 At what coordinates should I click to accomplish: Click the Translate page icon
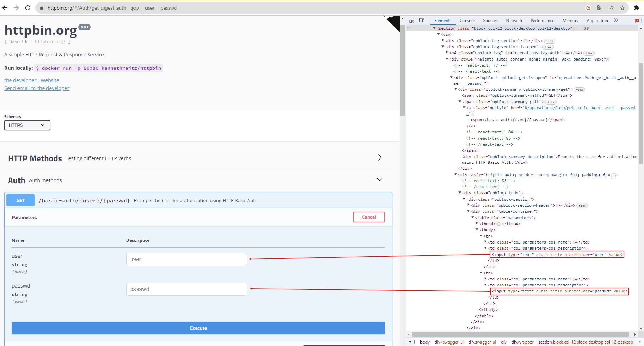600,8
